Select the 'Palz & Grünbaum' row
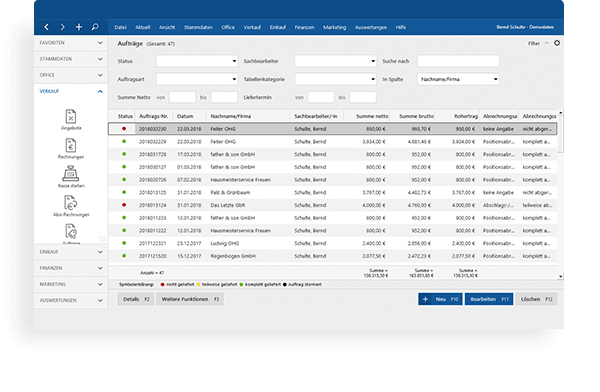Viewport: 600px width, 392px height. (333, 192)
